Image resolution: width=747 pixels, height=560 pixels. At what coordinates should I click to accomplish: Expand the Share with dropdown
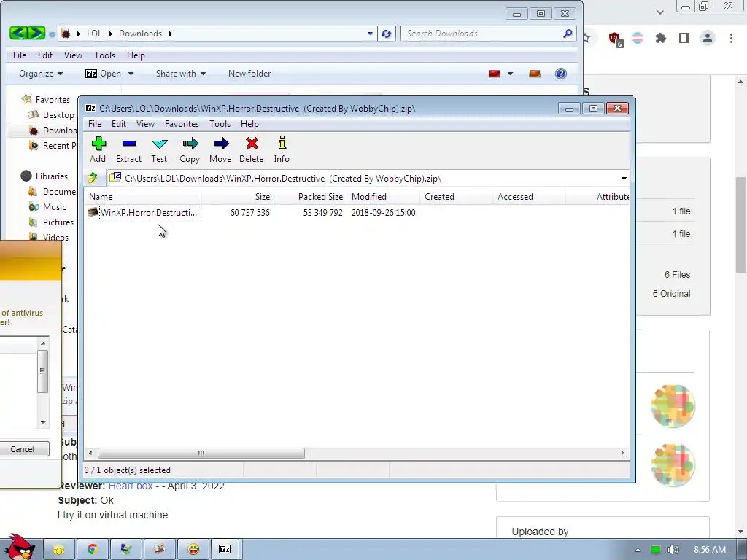[181, 74]
